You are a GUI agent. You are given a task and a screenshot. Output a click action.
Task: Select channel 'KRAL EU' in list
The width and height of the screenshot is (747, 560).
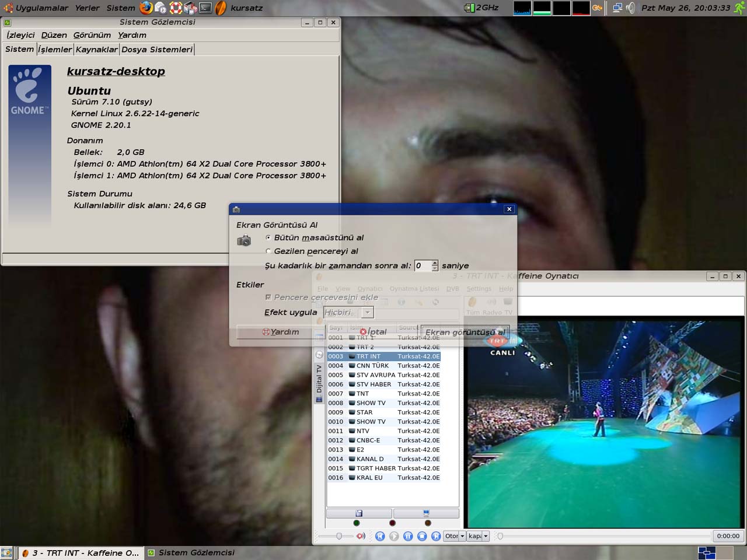[x=384, y=478]
